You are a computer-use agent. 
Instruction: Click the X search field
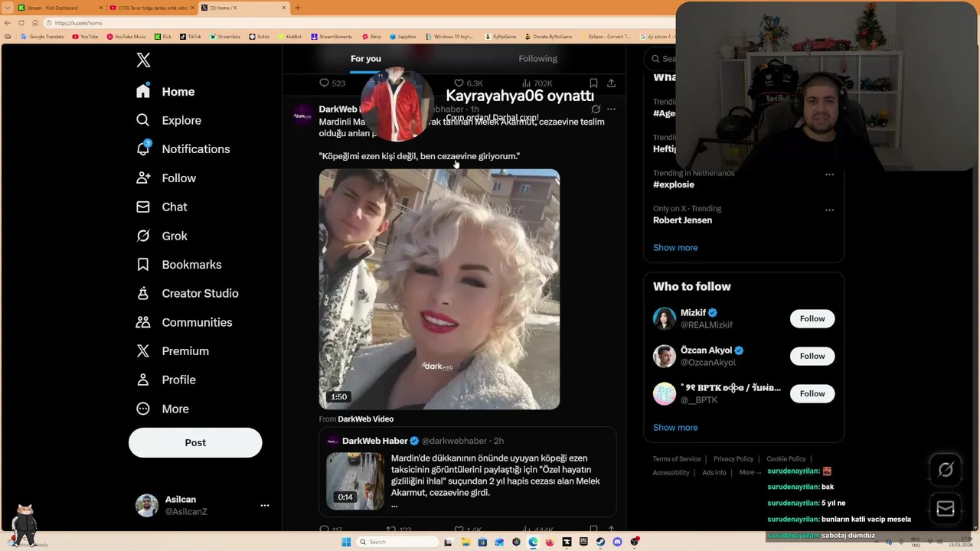(x=663, y=59)
